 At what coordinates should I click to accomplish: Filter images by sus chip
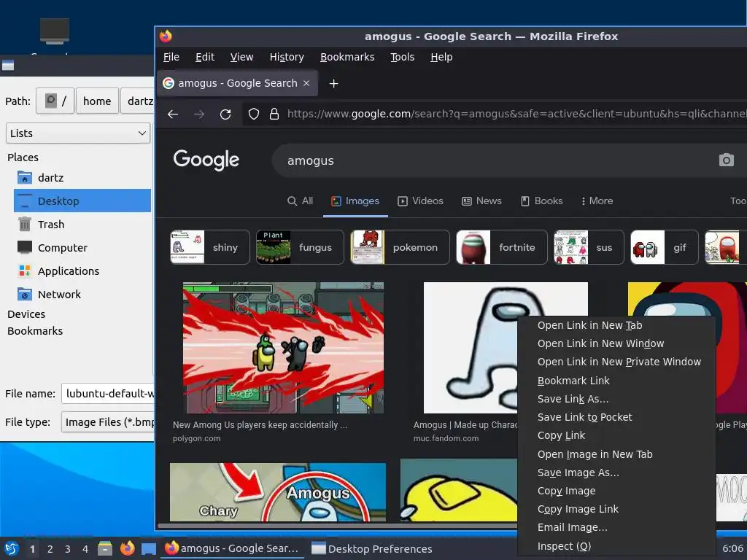[x=589, y=247]
